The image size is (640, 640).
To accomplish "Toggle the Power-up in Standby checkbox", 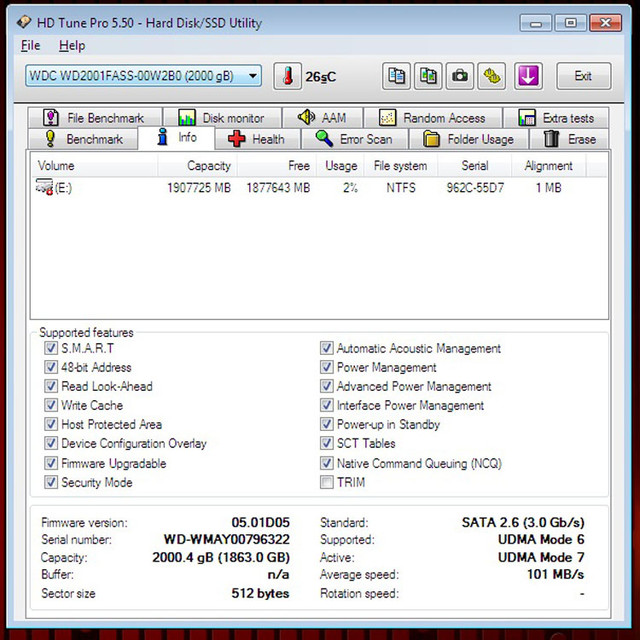I will (327, 424).
